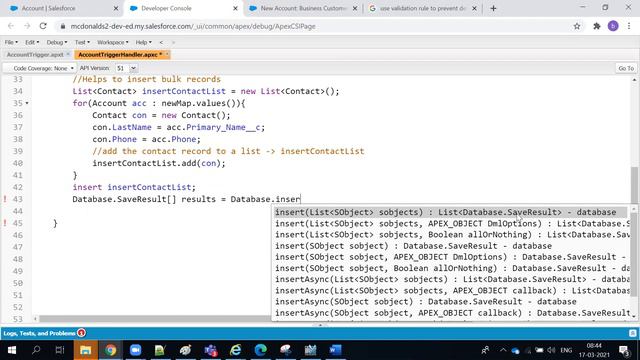This screenshot has width=640, height=360.
Task: Open the Chrome three-dot menu
Action: click(x=629, y=26)
